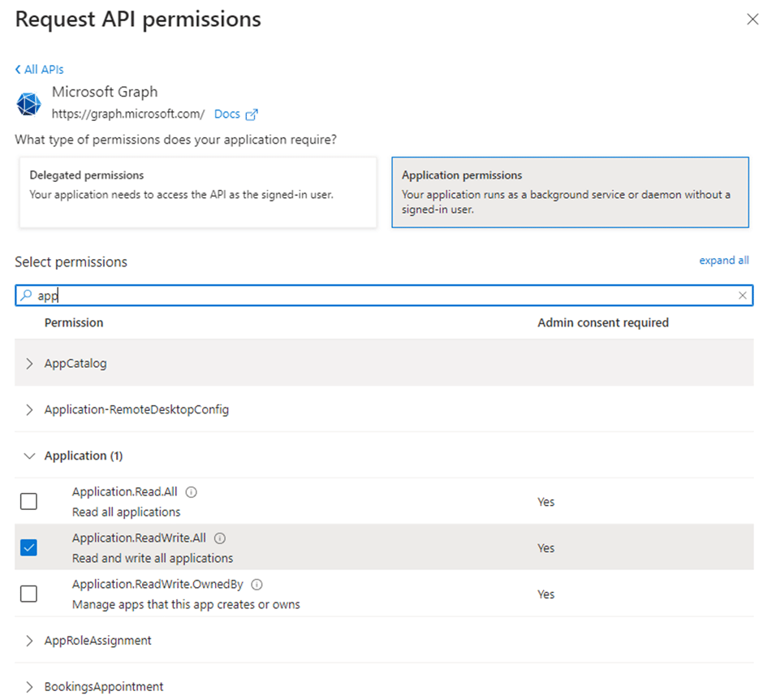
Task: Show info for Application.ReadWrite.All
Action: tap(220, 538)
